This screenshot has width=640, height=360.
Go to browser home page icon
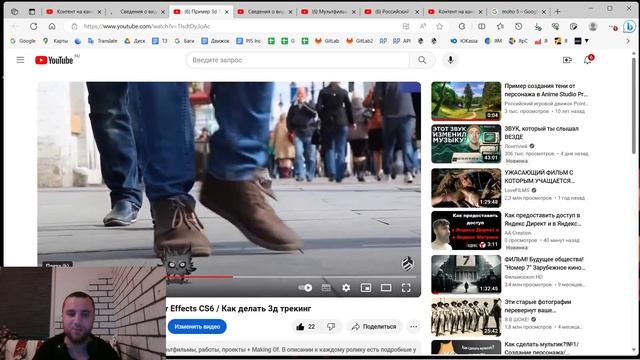(x=52, y=27)
